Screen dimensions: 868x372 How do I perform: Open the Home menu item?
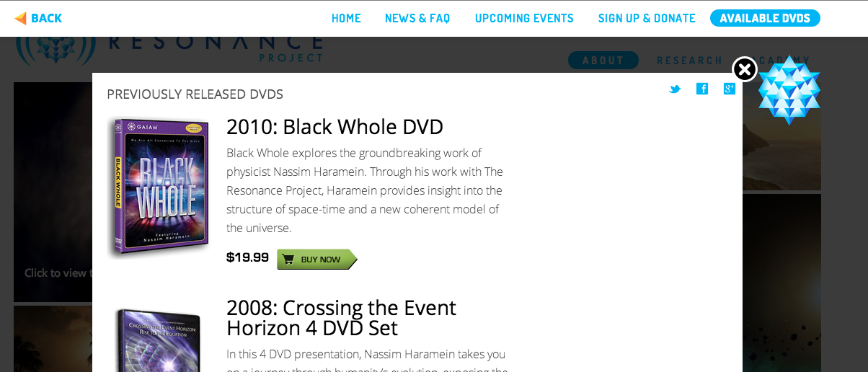point(346,18)
